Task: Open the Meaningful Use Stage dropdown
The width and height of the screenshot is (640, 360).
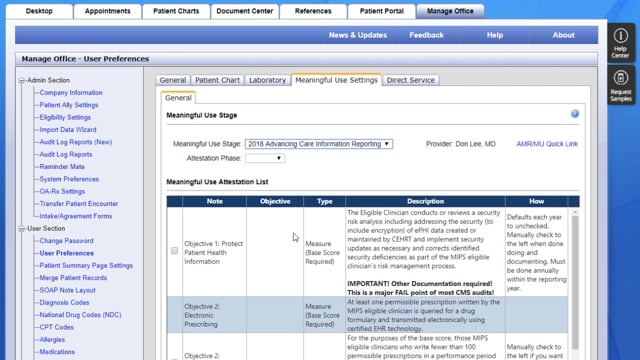Action: [319, 144]
